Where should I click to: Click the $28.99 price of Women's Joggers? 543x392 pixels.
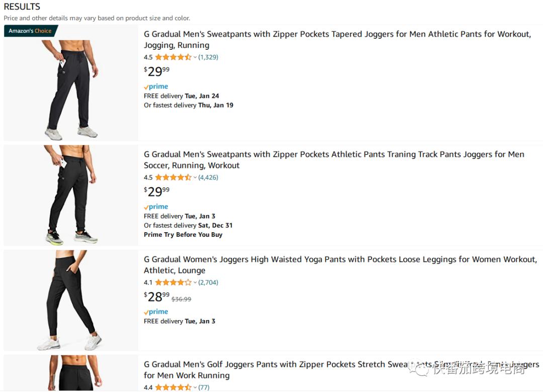pyautogui.click(x=157, y=297)
